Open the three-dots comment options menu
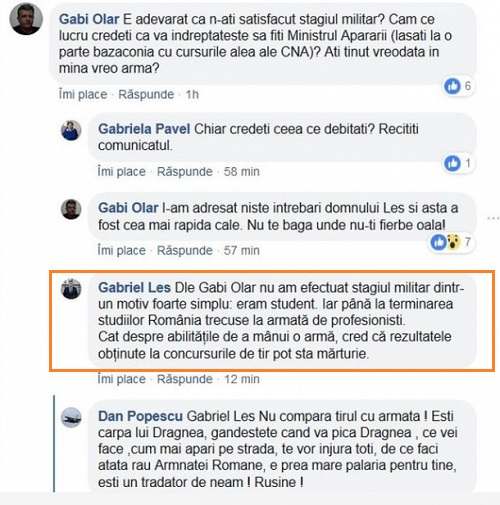The image size is (500, 505). (493, 218)
